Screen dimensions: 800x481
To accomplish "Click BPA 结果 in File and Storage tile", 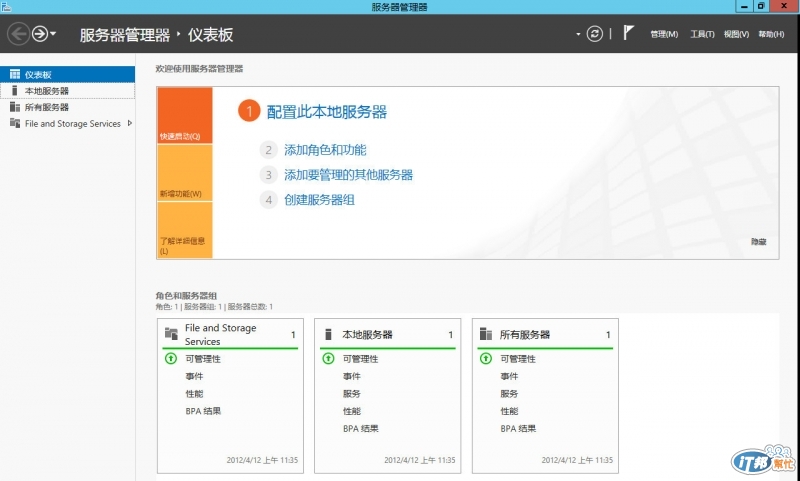I will (203, 411).
